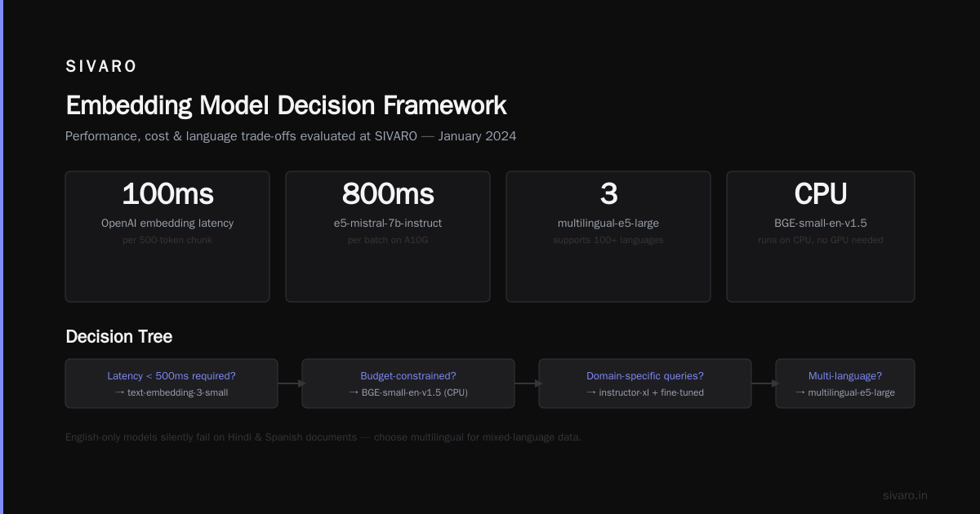Click the CPU BGE-small-en-v1.5 card
The height and width of the screenshot is (514, 980).
(x=821, y=237)
